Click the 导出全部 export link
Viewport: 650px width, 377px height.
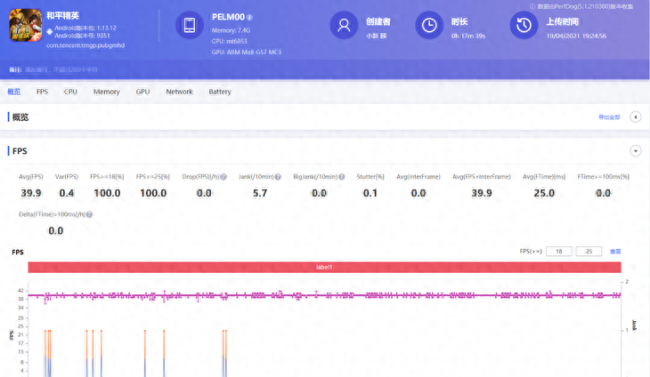[609, 117]
